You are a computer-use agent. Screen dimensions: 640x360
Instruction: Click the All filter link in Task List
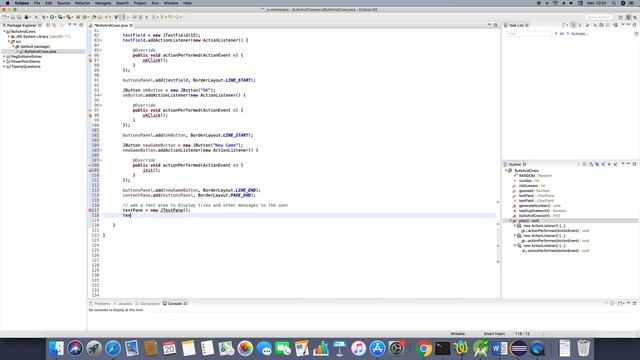(x=562, y=33)
